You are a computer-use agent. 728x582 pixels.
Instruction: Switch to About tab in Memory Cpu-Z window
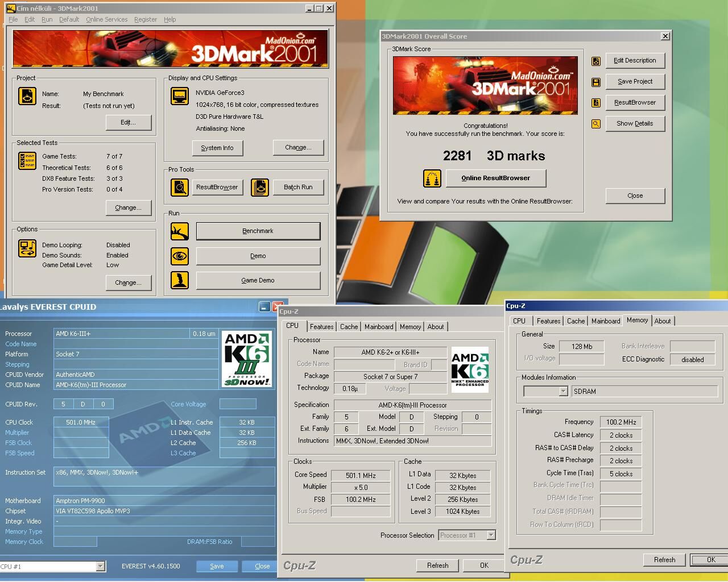point(663,321)
